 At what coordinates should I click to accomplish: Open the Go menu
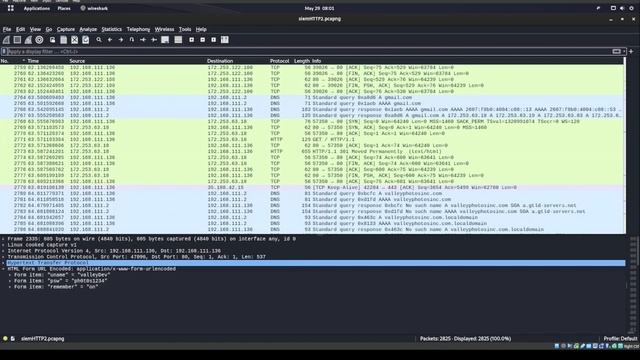pyautogui.click(x=49, y=29)
